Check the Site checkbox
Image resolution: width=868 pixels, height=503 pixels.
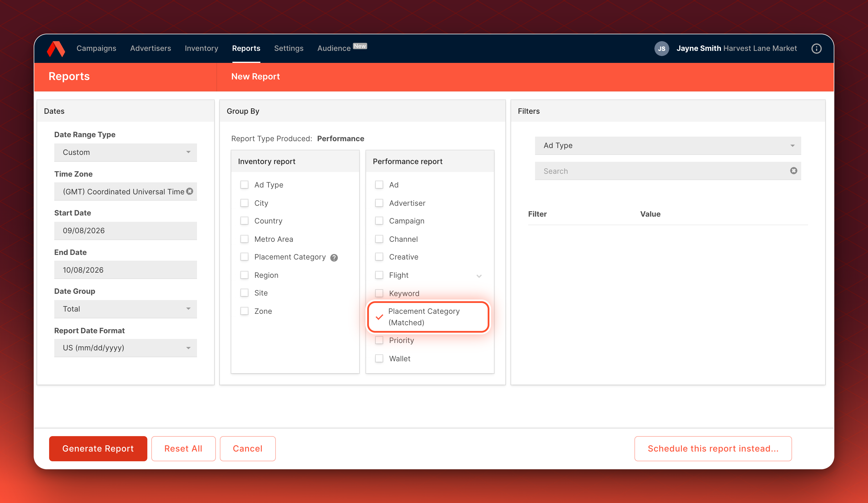coord(244,293)
